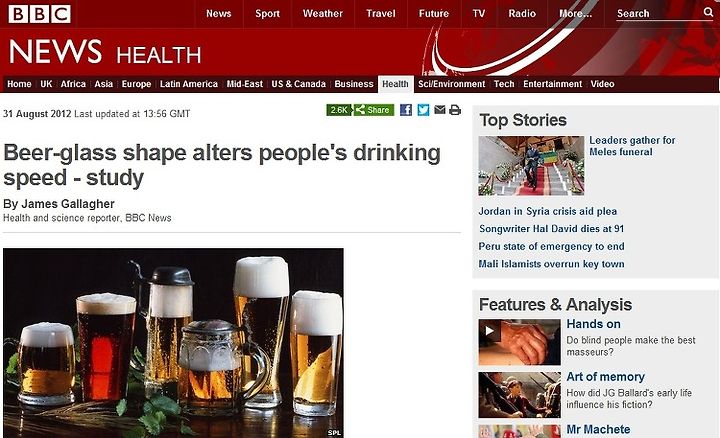The width and height of the screenshot is (720, 438).
Task: Click the beer glasses article image
Action: (173, 343)
